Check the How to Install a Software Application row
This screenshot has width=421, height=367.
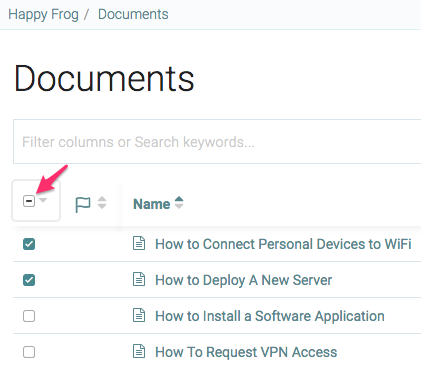[x=29, y=316]
